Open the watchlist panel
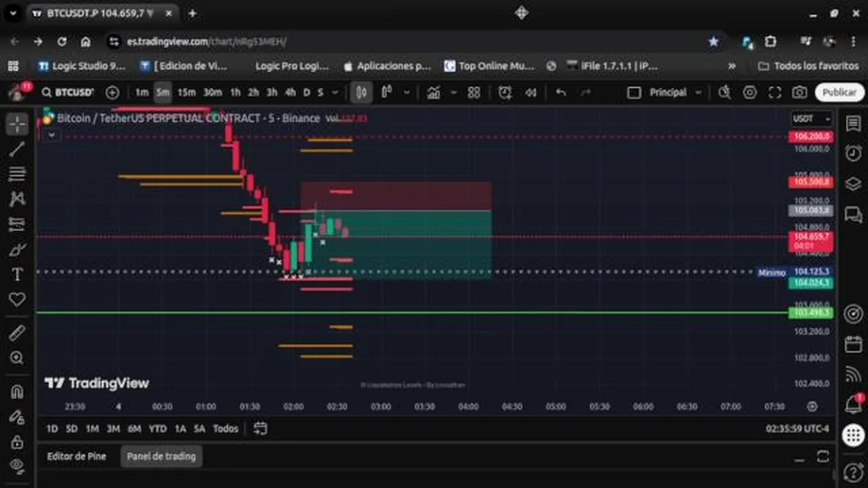Screen dimensions: 868x488 point(853,124)
